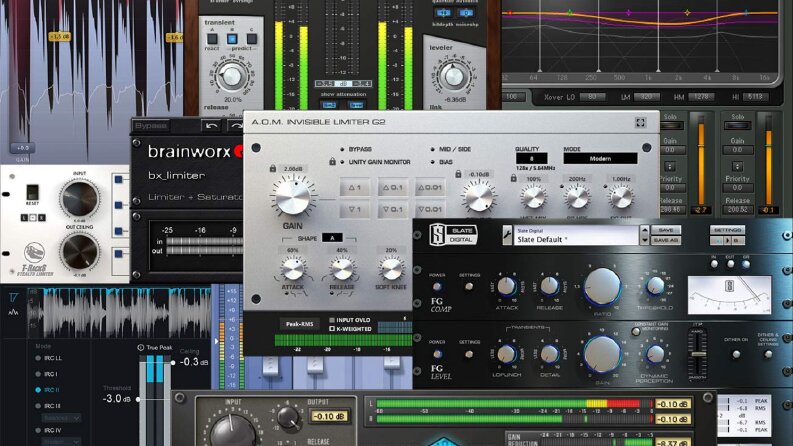Click the lock icon next to Unity Gain Monitor
Screen dimensions: 793x446
[x=332, y=161]
